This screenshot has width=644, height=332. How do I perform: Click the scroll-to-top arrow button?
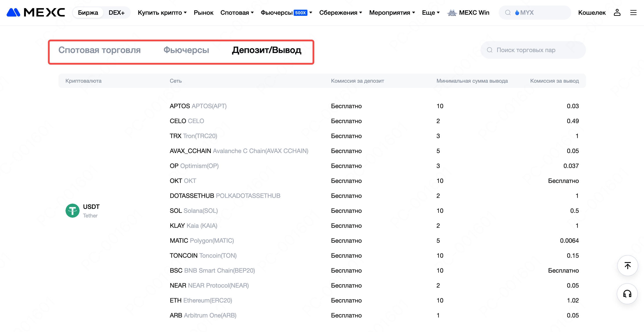[628, 266]
